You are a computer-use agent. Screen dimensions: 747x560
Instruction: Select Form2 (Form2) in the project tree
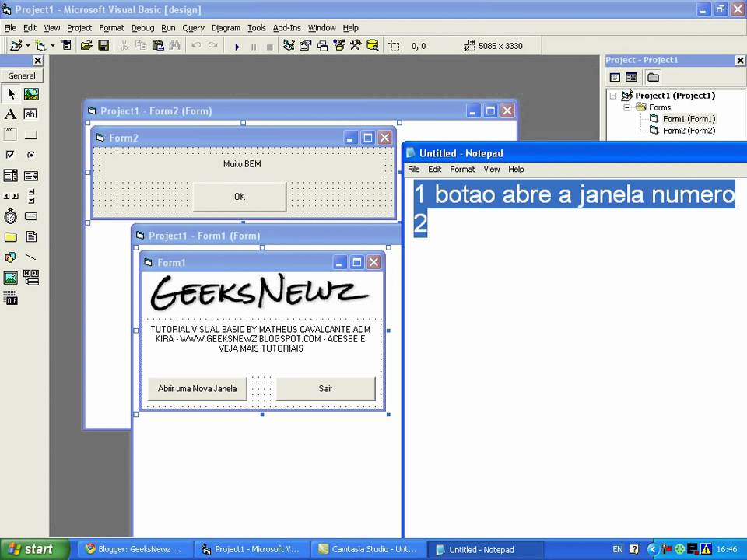pos(689,131)
